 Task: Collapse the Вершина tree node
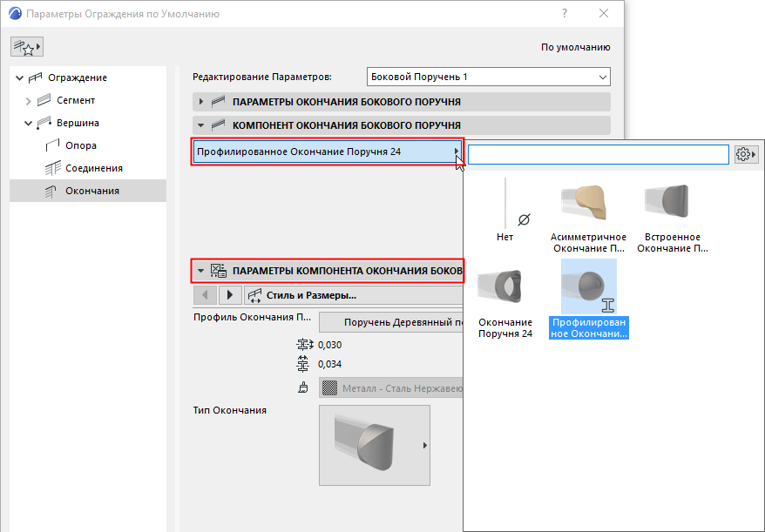(x=28, y=124)
